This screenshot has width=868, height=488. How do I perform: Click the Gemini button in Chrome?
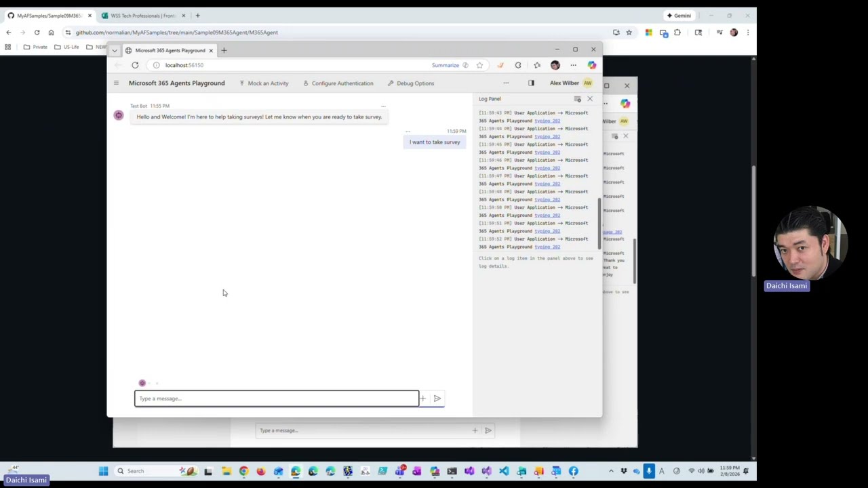tap(679, 16)
